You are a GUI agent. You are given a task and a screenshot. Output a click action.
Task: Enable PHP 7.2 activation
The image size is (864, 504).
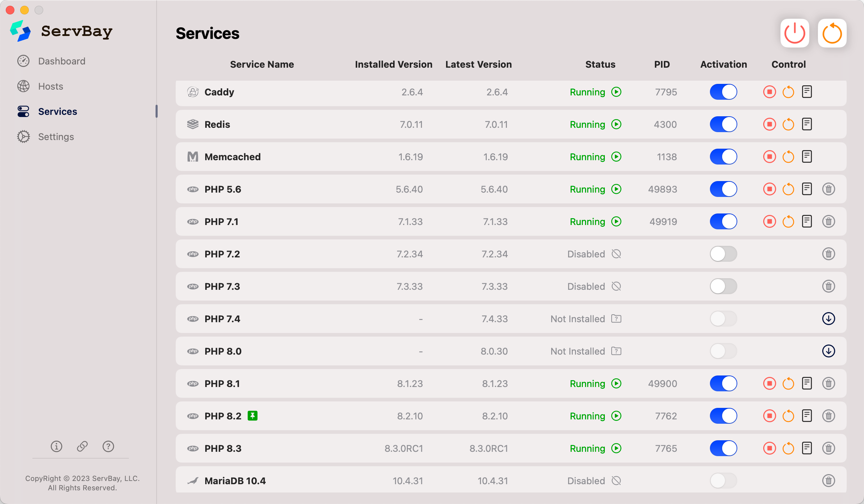[x=723, y=254]
